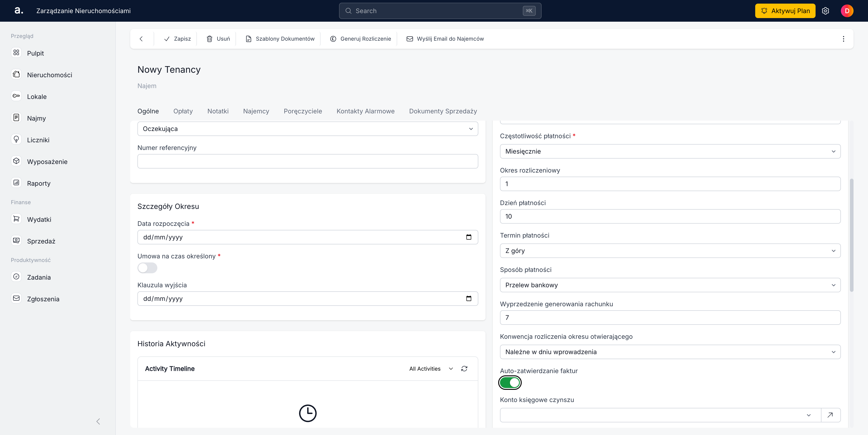Switch to Dokumenty Sprzedaży tab

(x=443, y=111)
